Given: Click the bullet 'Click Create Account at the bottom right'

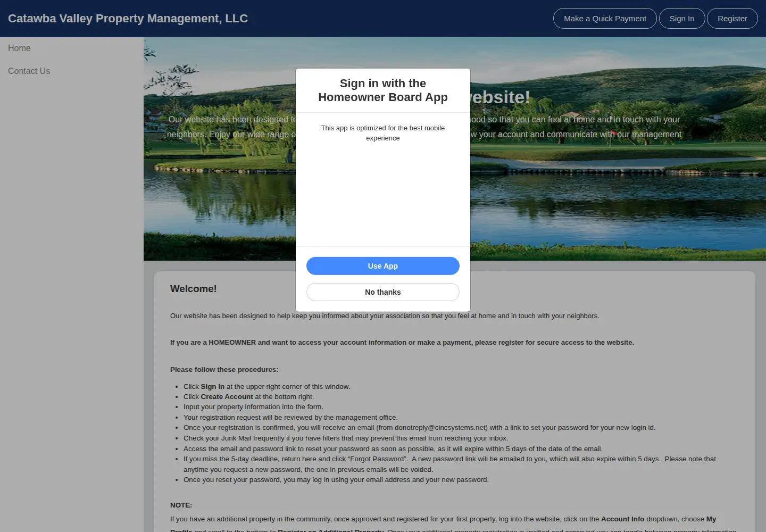Looking at the screenshot, I should (248, 397).
